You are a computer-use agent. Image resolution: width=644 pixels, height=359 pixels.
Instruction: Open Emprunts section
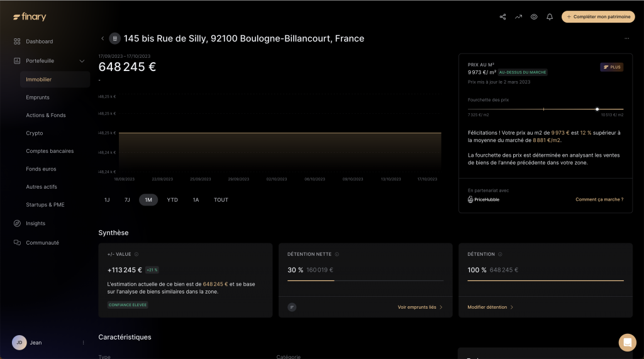38,97
